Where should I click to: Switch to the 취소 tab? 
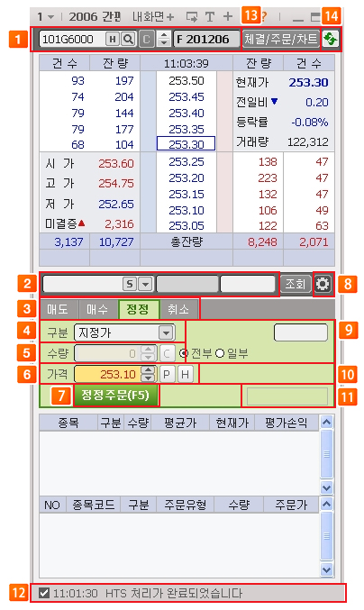tap(178, 310)
